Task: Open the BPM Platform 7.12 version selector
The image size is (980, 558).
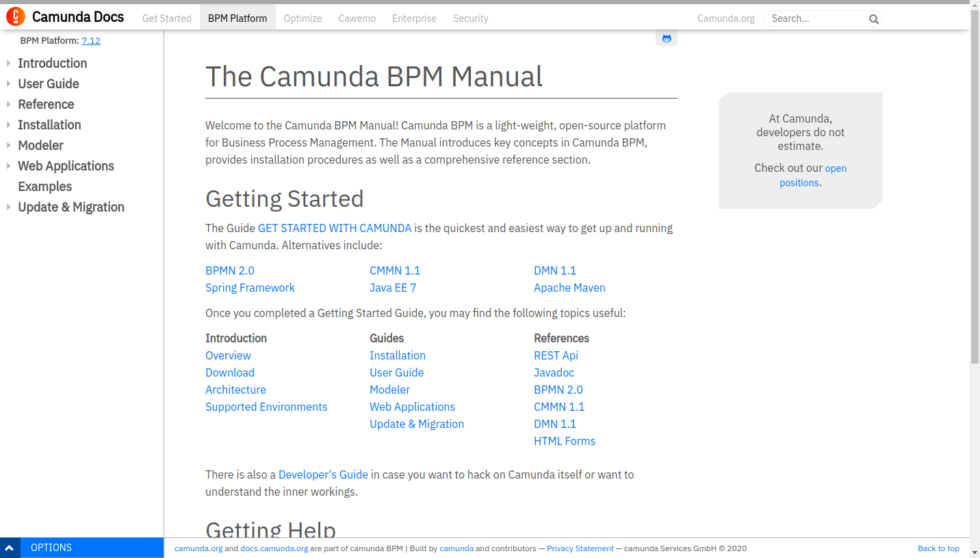Action: pos(91,40)
